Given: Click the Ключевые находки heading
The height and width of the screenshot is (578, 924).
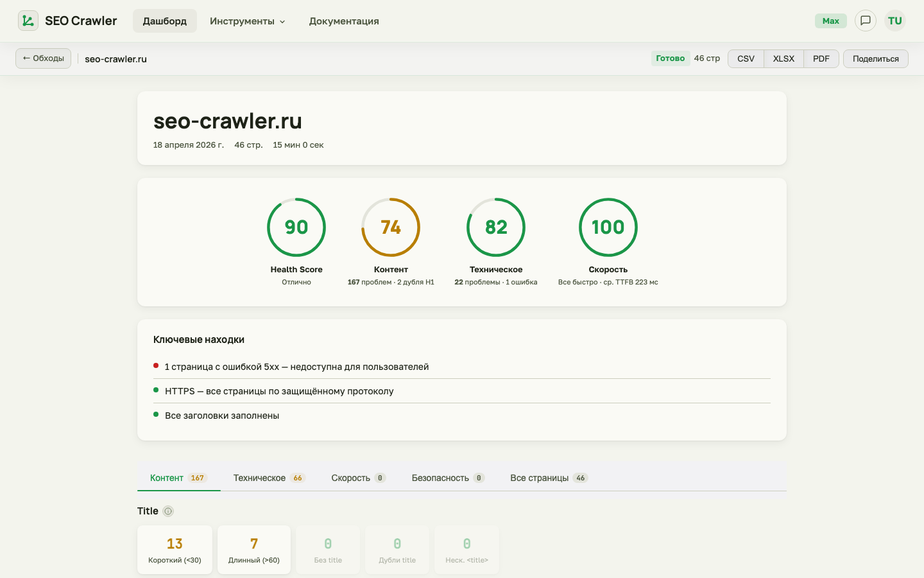Looking at the screenshot, I should (199, 340).
